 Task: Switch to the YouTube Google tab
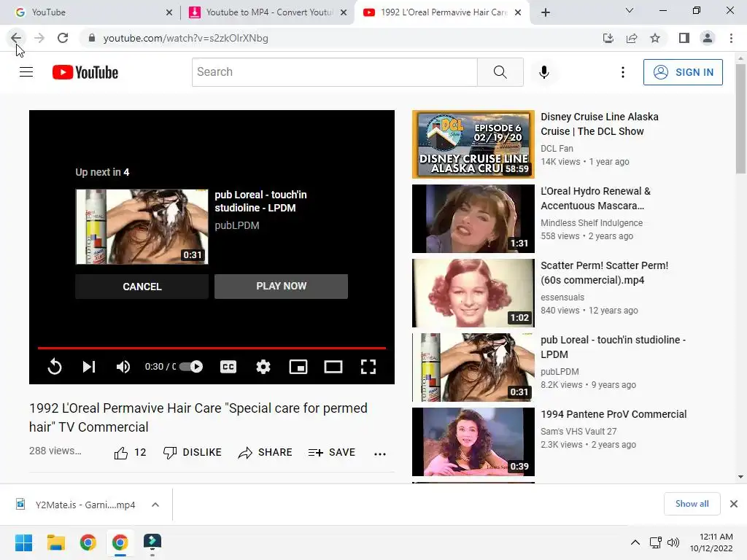[90, 12]
